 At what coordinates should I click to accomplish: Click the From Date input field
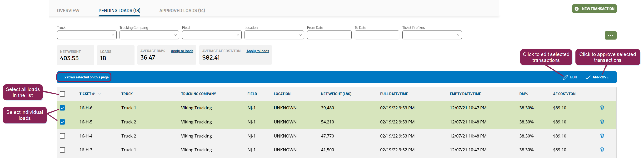[329, 35]
